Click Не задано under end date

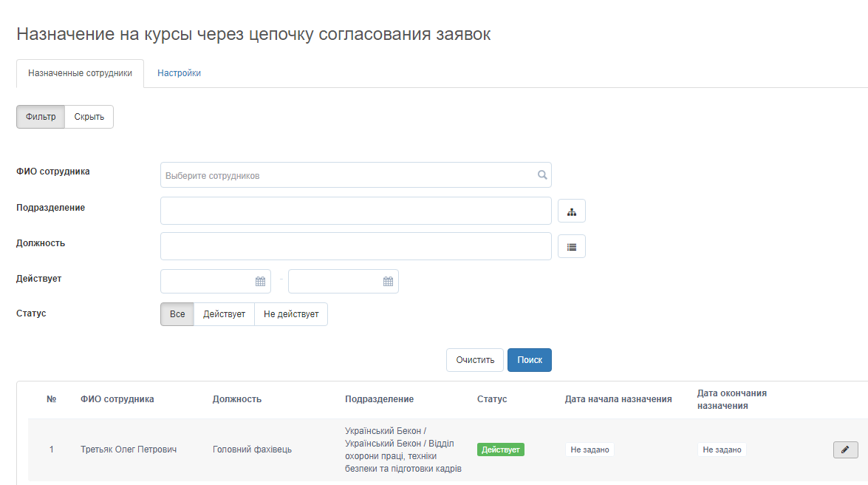pos(722,450)
